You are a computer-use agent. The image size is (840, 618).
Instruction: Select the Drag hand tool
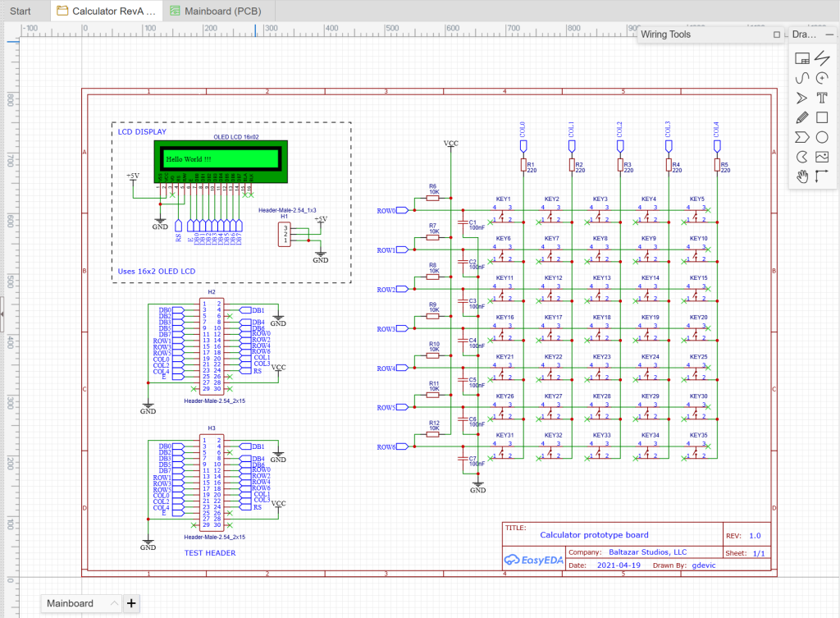tap(801, 176)
